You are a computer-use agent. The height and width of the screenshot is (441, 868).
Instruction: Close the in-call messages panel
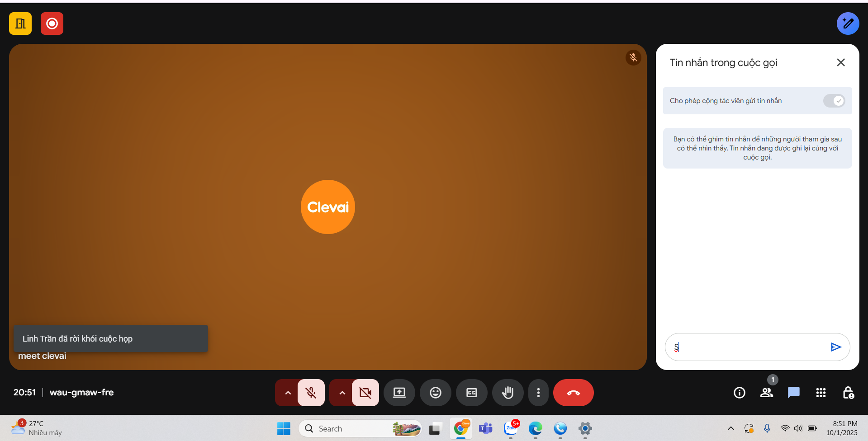click(x=841, y=62)
